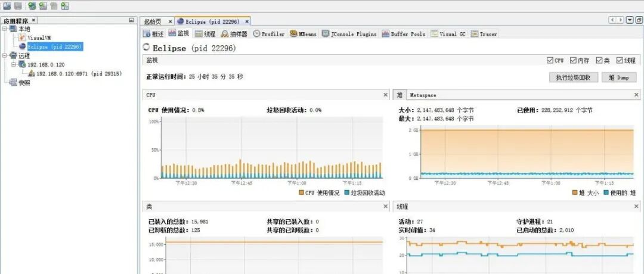The image size is (644, 274).
Task: Click the blue 使用的 堆 legend swatch
Action: coord(606,192)
